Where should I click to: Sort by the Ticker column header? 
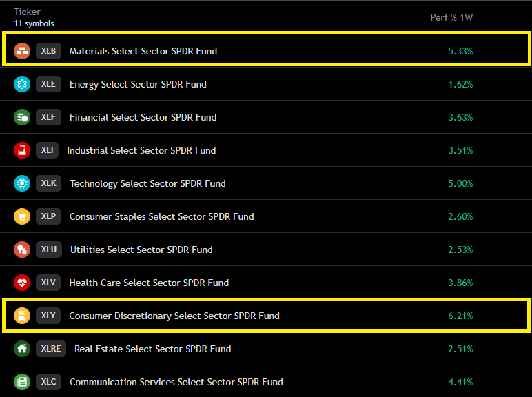pos(27,12)
